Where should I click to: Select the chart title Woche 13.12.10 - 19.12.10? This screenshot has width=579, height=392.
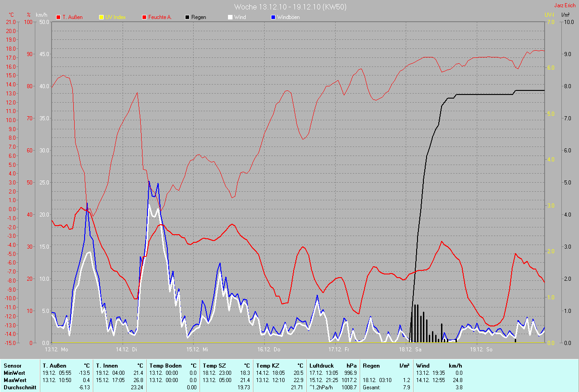click(290, 7)
